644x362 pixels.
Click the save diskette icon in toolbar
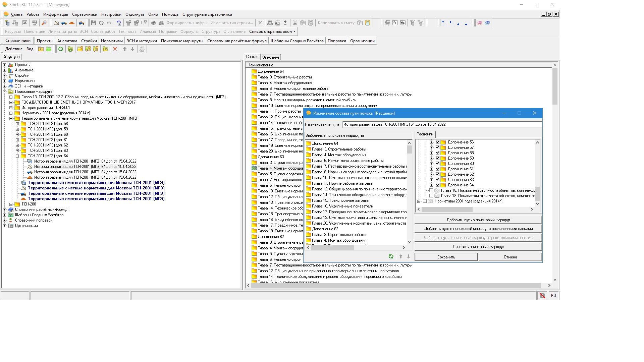(x=93, y=23)
